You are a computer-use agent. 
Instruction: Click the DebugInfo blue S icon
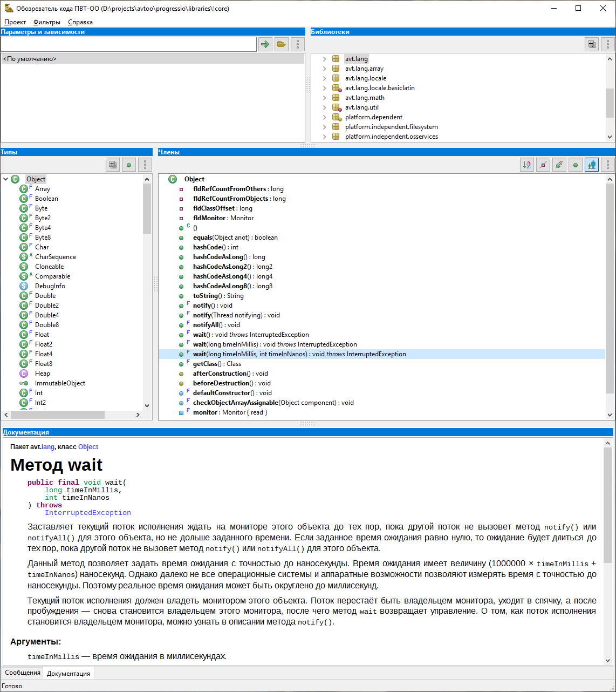pos(24,286)
